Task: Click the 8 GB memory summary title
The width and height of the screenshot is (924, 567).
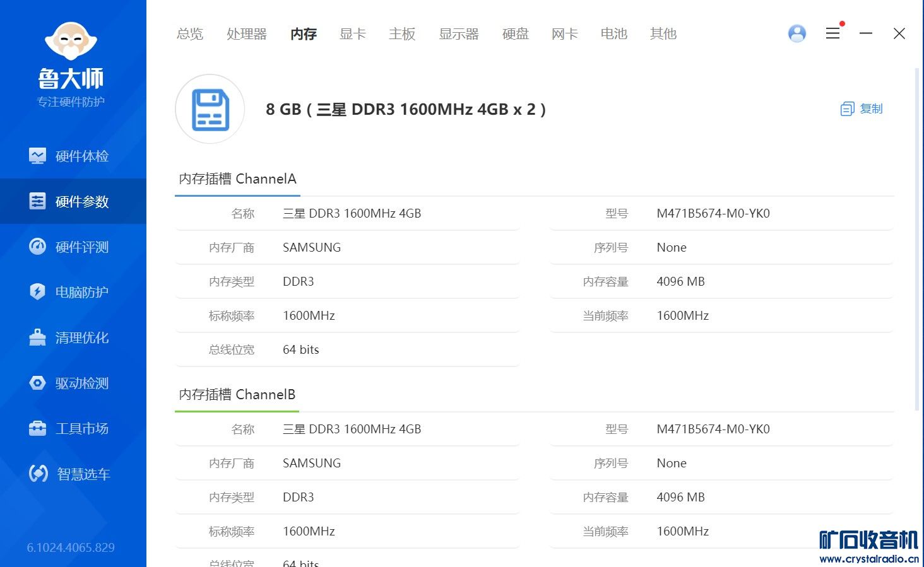Action: (406, 109)
